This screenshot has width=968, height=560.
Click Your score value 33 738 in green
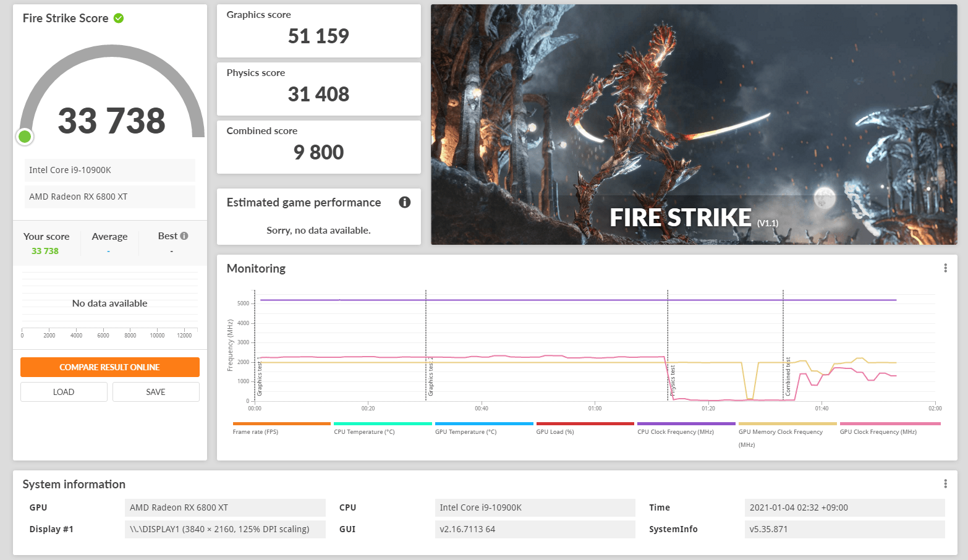45,251
